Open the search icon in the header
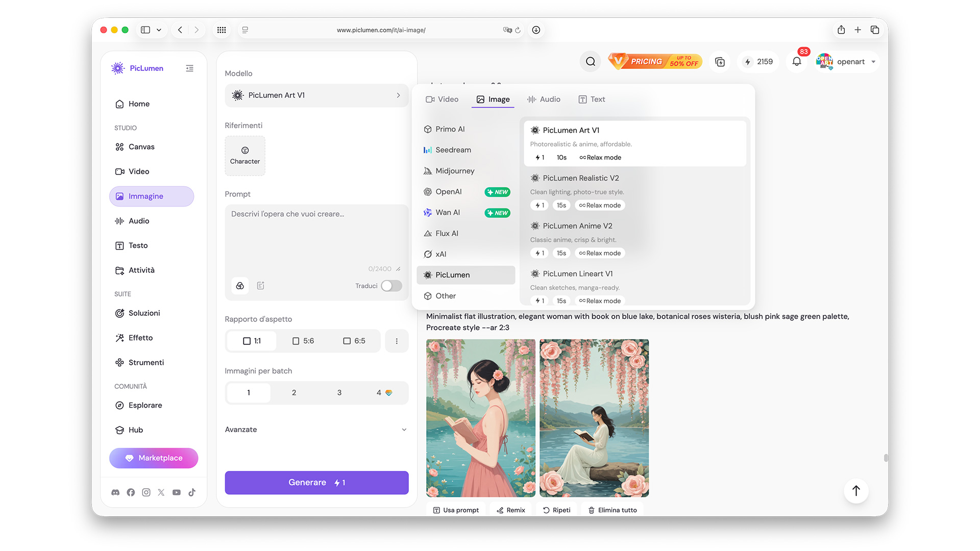Viewport: 980px width, 551px height. coord(591,62)
